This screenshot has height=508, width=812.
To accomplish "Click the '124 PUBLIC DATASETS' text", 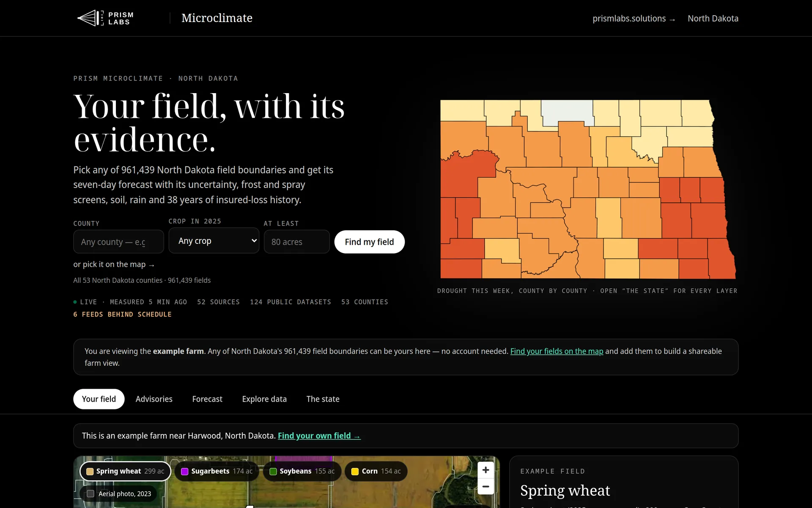I will [x=291, y=302].
